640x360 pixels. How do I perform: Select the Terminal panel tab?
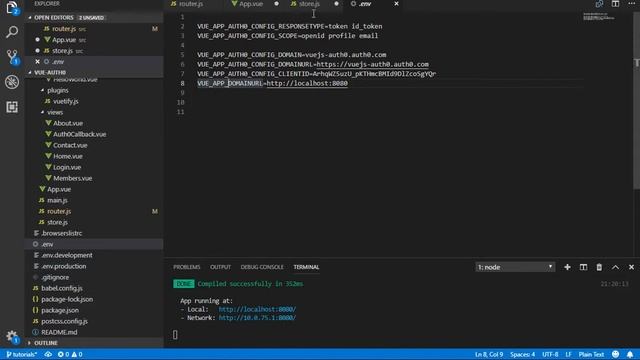[x=306, y=267]
